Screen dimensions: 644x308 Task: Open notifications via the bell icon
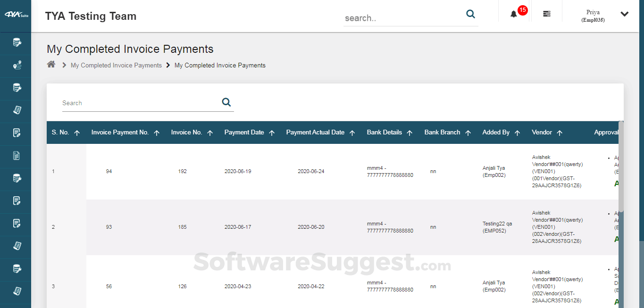coord(513,14)
